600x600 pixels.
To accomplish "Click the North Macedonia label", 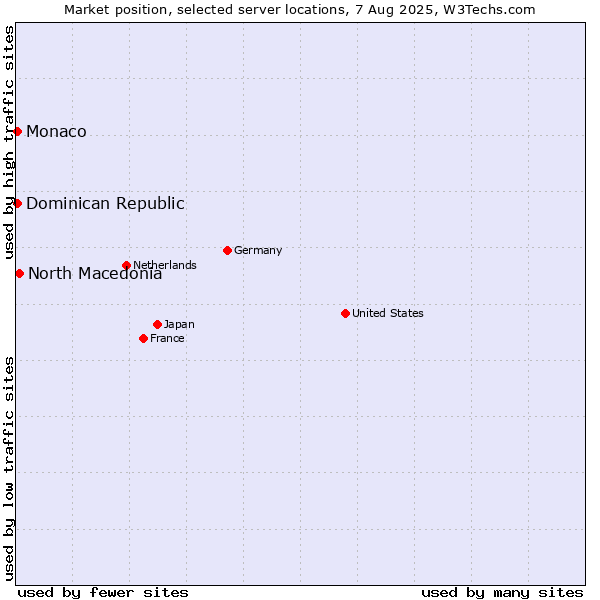I will click(95, 274).
